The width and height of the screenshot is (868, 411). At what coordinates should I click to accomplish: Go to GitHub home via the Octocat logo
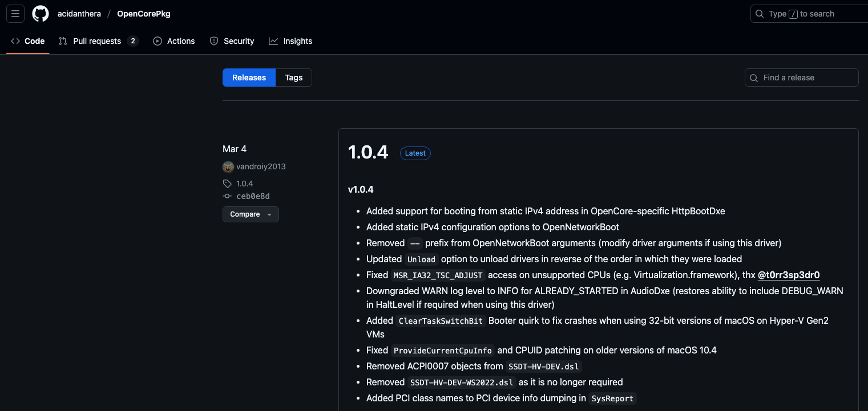[x=41, y=14]
